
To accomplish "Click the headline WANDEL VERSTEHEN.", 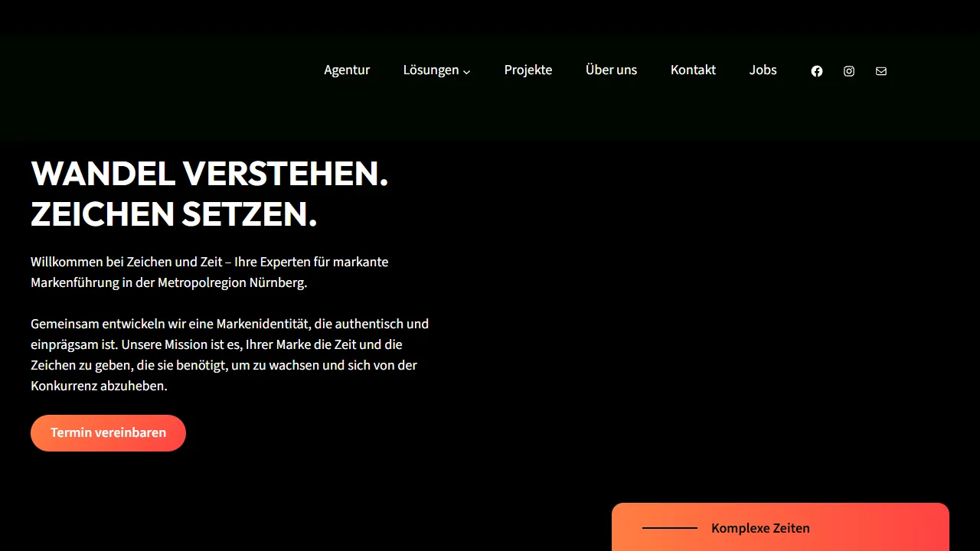I will pos(209,174).
